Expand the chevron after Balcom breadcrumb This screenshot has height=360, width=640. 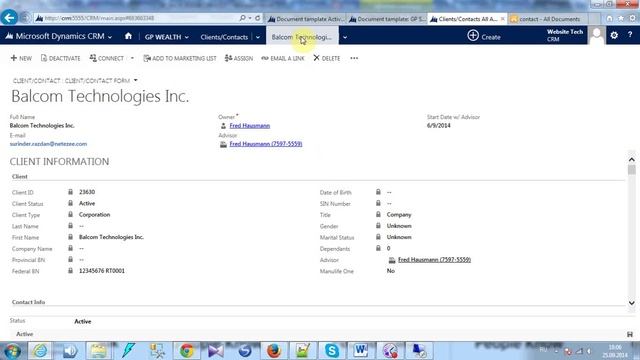345,37
